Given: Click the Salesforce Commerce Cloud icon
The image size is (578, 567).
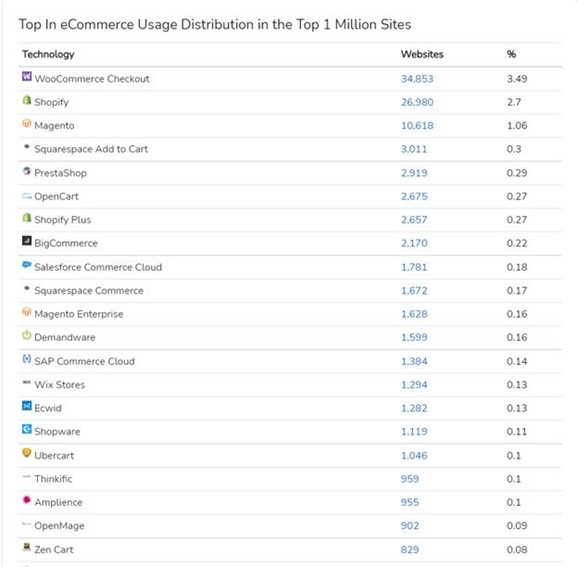Looking at the screenshot, I should (x=27, y=264).
